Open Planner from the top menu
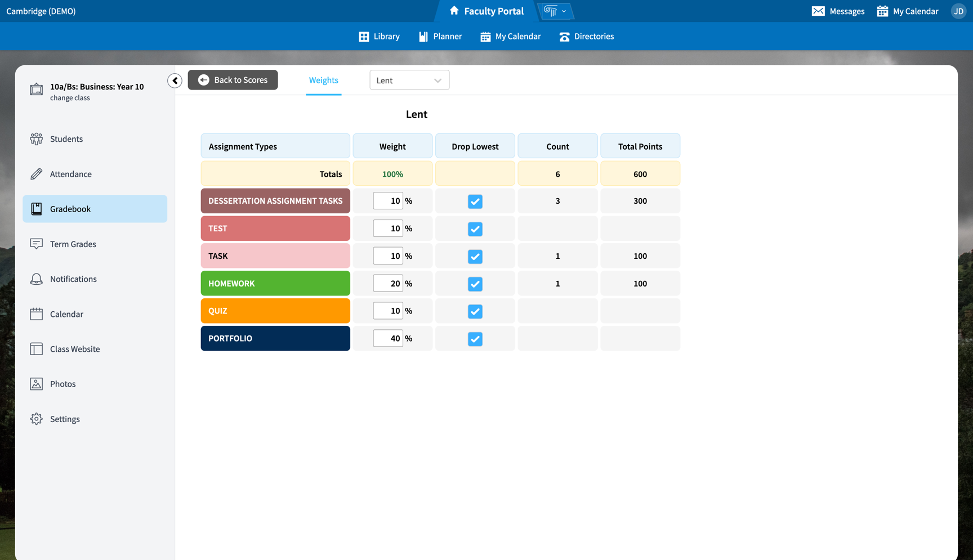Image resolution: width=973 pixels, height=560 pixels. click(x=440, y=36)
